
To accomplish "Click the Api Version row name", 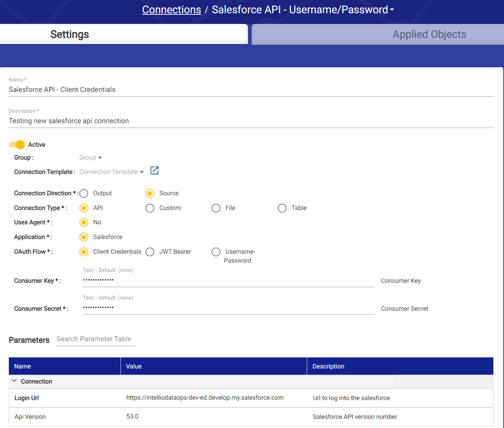I will tap(30, 417).
